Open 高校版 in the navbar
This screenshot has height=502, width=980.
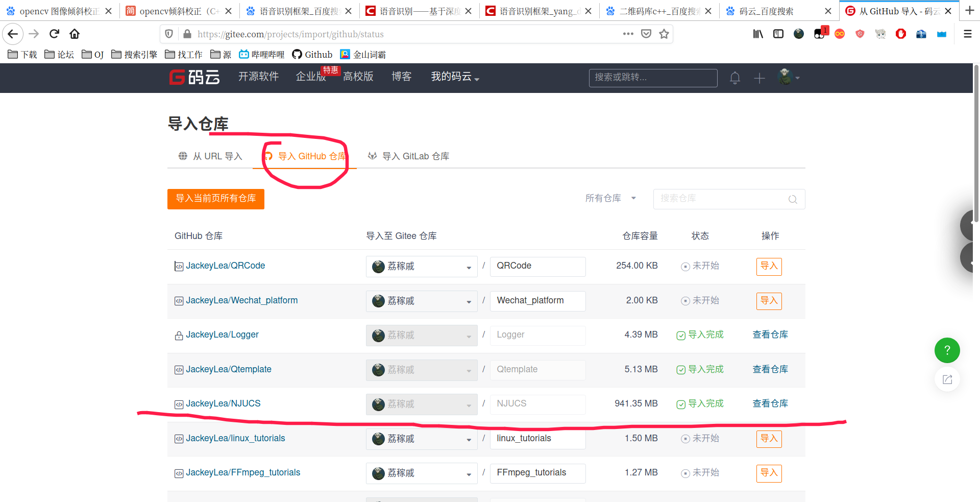pos(358,77)
